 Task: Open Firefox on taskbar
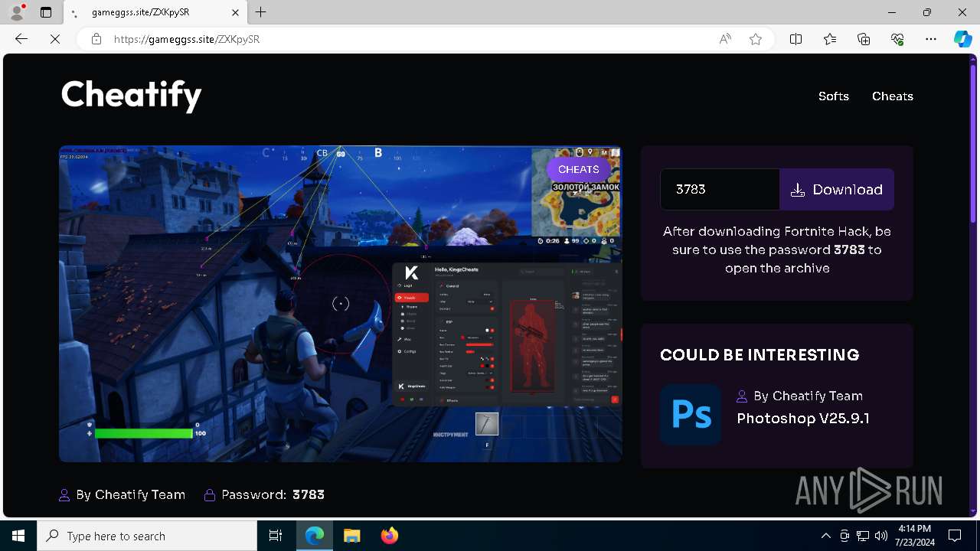[390, 536]
